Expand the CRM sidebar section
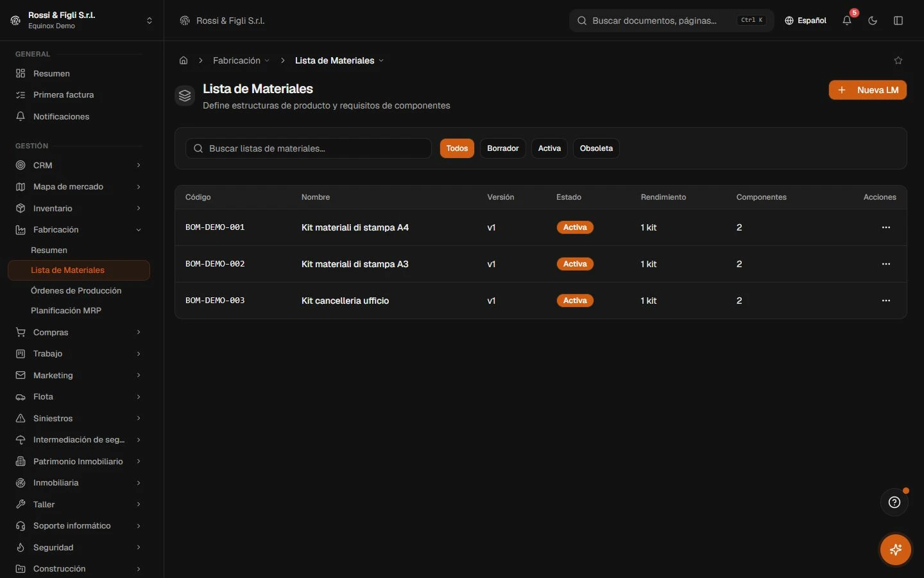The width and height of the screenshot is (924, 578). [x=78, y=165]
